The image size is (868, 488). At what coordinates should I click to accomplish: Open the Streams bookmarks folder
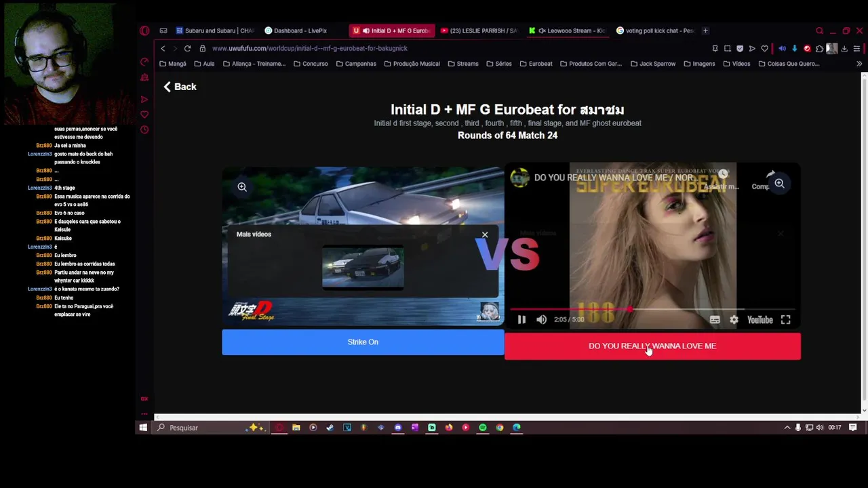pyautogui.click(x=462, y=64)
